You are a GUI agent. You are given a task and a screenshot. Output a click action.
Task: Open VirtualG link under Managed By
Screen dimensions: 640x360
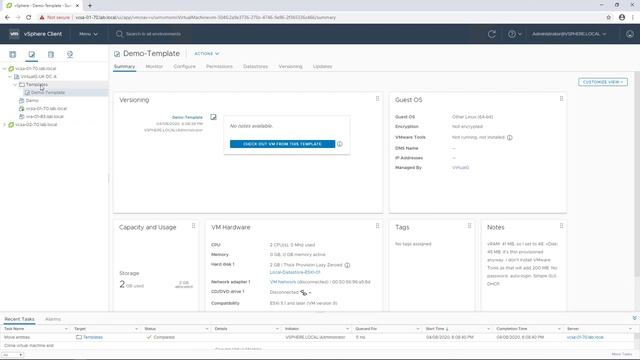click(x=460, y=168)
